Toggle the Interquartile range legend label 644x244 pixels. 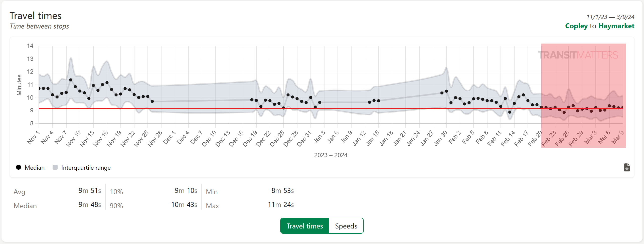click(86, 168)
